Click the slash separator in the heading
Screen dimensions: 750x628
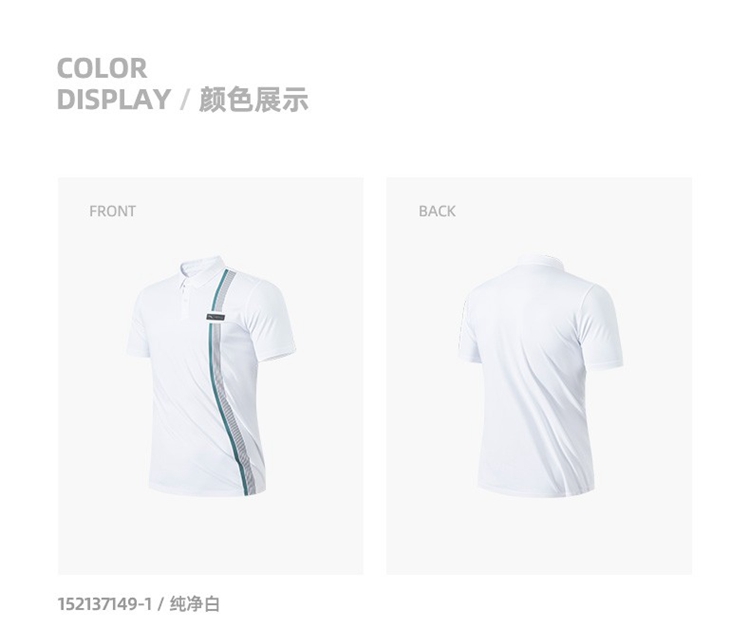click(x=185, y=99)
